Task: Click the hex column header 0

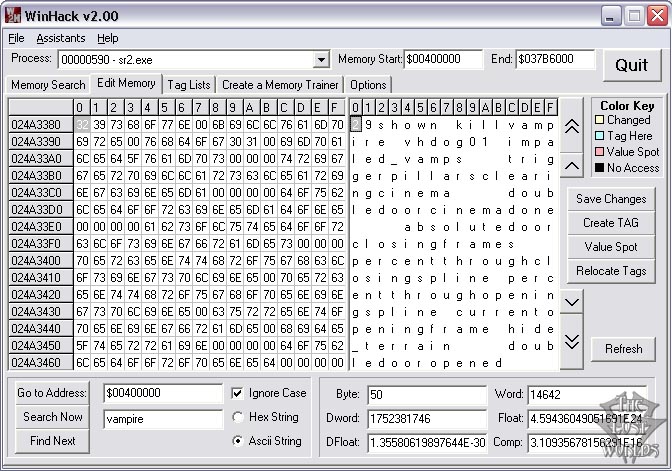Action: [82, 107]
